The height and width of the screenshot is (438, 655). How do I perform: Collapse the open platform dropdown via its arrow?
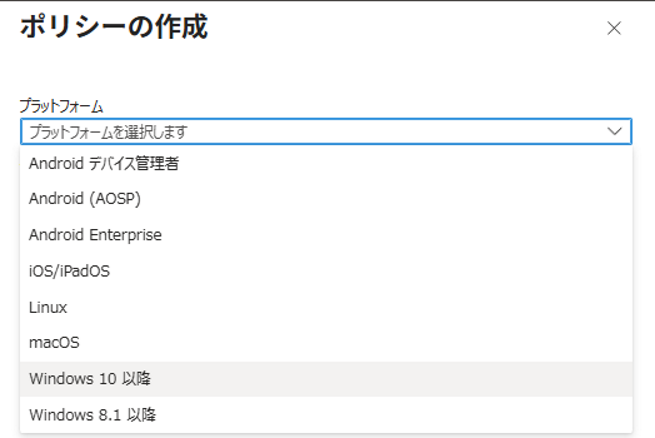click(614, 131)
